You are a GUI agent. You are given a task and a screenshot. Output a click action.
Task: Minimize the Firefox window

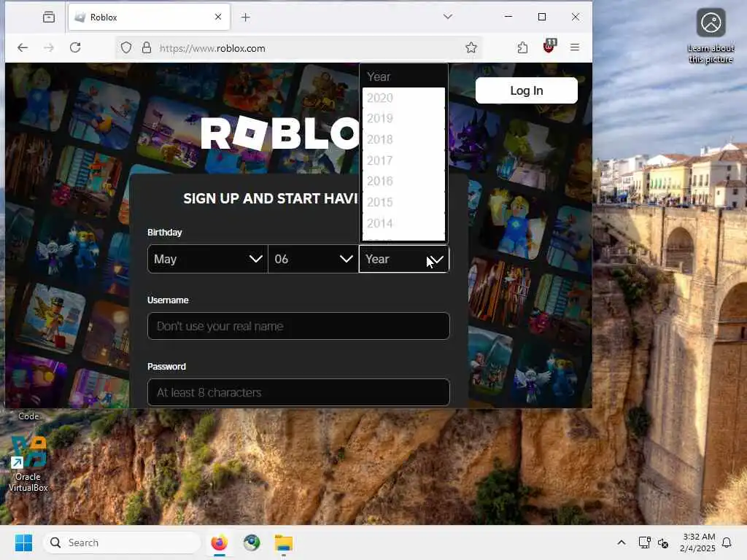coord(508,17)
